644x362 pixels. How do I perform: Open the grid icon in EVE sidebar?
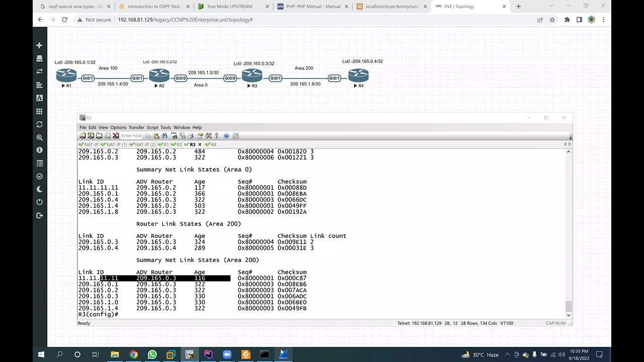pyautogui.click(x=40, y=111)
